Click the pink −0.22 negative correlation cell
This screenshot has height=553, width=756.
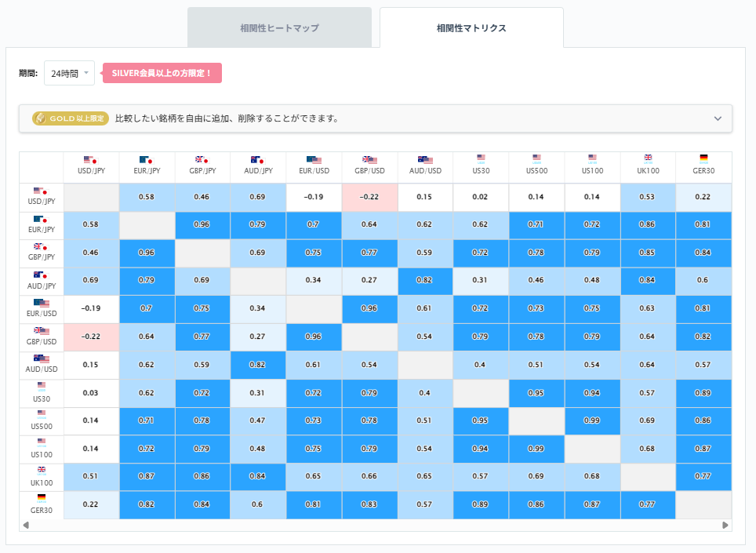369,197
